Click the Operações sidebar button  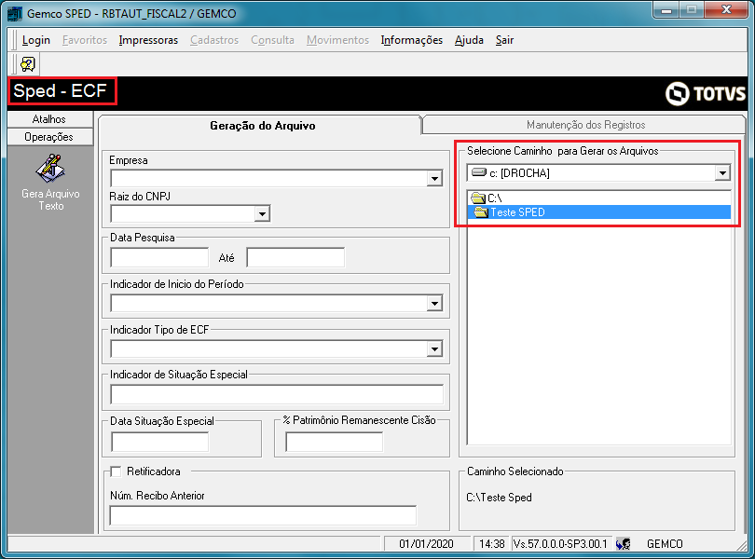click(50, 137)
